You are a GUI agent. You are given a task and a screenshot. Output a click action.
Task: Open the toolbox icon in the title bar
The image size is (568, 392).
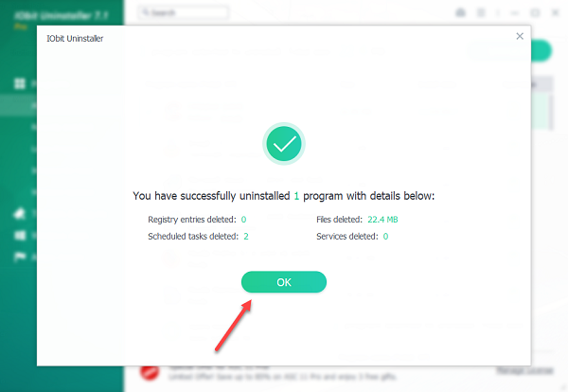461,12
